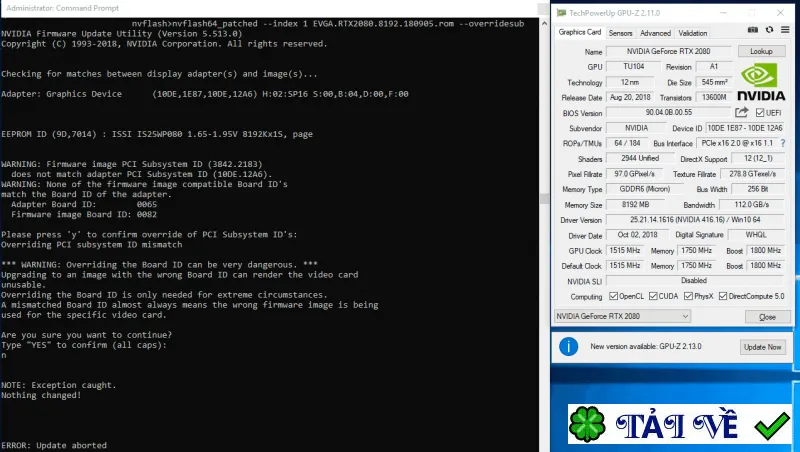The height and width of the screenshot is (452, 800).
Task: Click the Transistors value 13600M
Action: pyautogui.click(x=714, y=97)
